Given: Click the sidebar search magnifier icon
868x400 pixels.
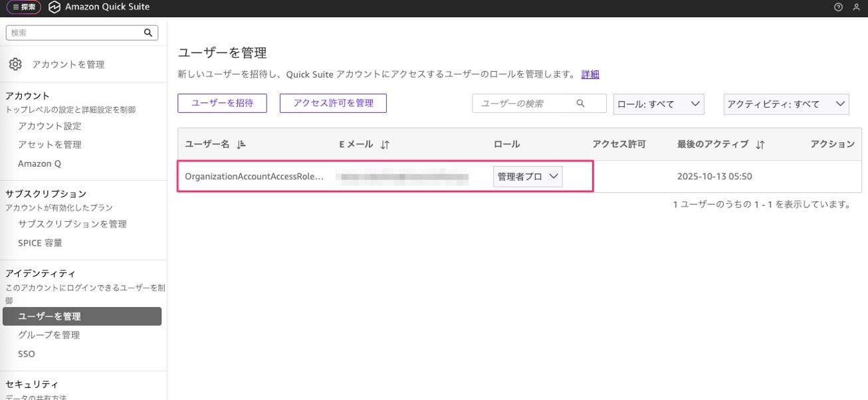Looking at the screenshot, I should coord(148,33).
